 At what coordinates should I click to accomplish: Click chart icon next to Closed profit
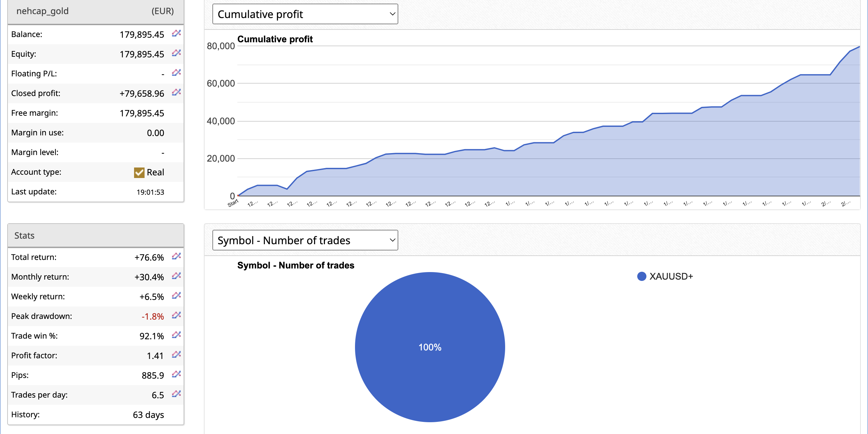[176, 92]
